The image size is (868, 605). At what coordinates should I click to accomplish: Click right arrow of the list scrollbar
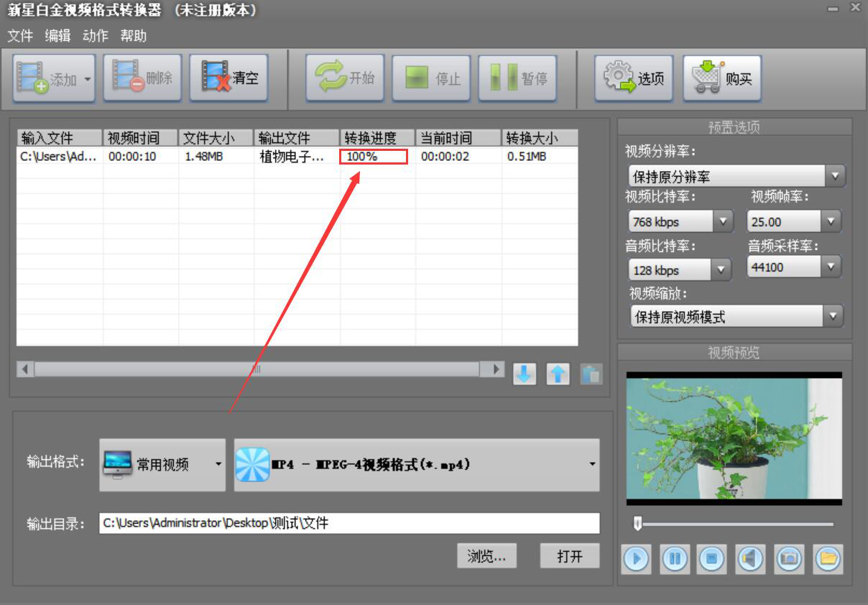(x=496, y=369)
